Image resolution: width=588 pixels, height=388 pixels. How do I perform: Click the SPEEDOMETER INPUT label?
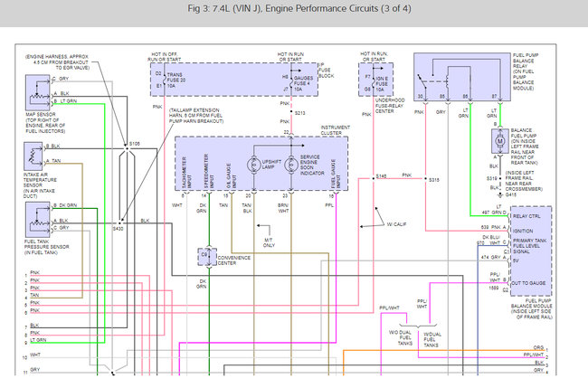click(209, 171)
